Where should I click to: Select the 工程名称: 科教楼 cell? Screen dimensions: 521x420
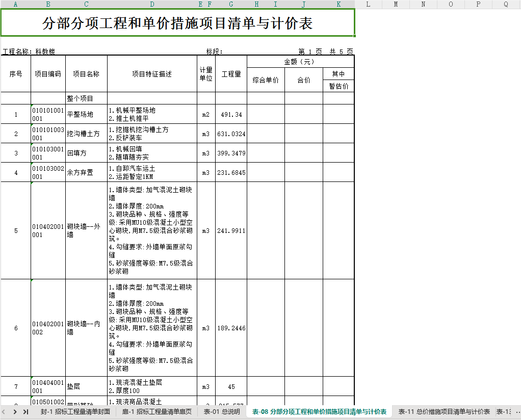(x=29, y=51)
